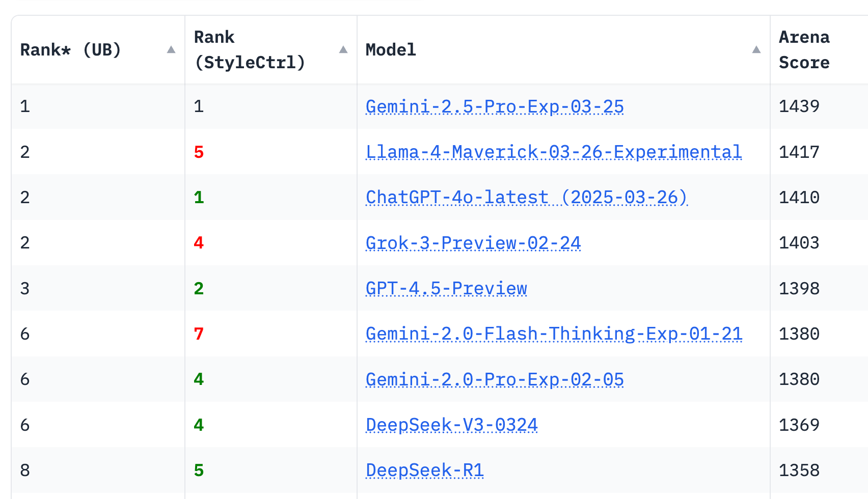Sort by Model column arrow
This screenshot has width=868, height=499.
click(x=756, y=50)
